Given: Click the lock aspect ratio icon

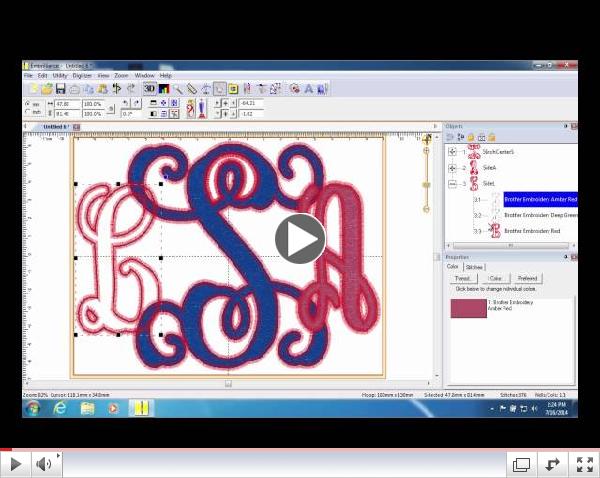Looking at the screenshot, I should (111, 109).
